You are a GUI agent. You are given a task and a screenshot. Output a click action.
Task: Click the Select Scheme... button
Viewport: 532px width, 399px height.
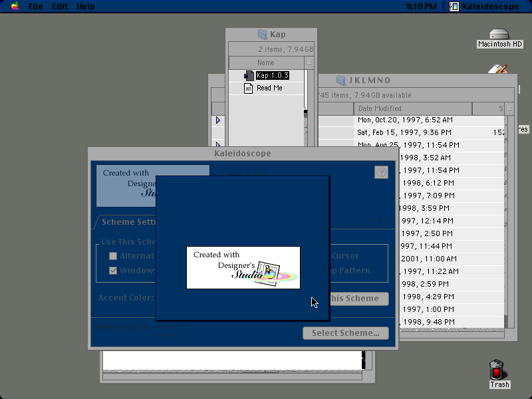point(346,333)
